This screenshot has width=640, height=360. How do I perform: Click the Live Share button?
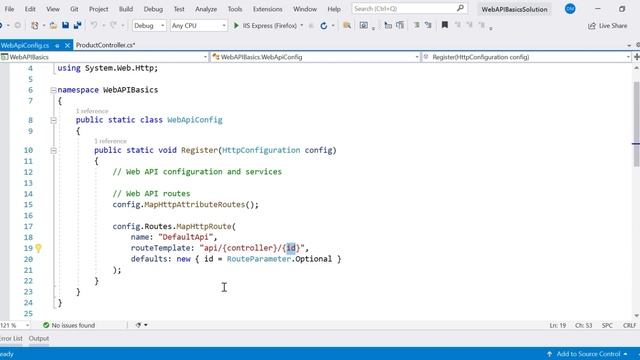point(608,26)
